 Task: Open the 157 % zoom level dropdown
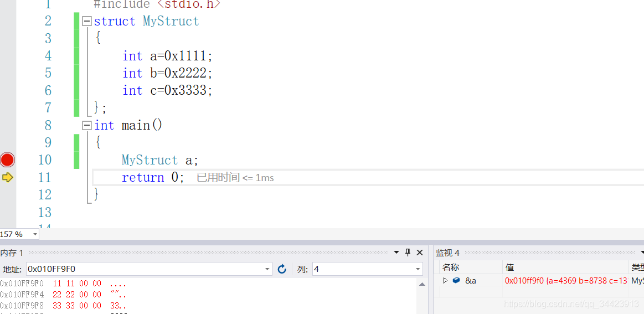pyautogui.click(x=35, y=234)
